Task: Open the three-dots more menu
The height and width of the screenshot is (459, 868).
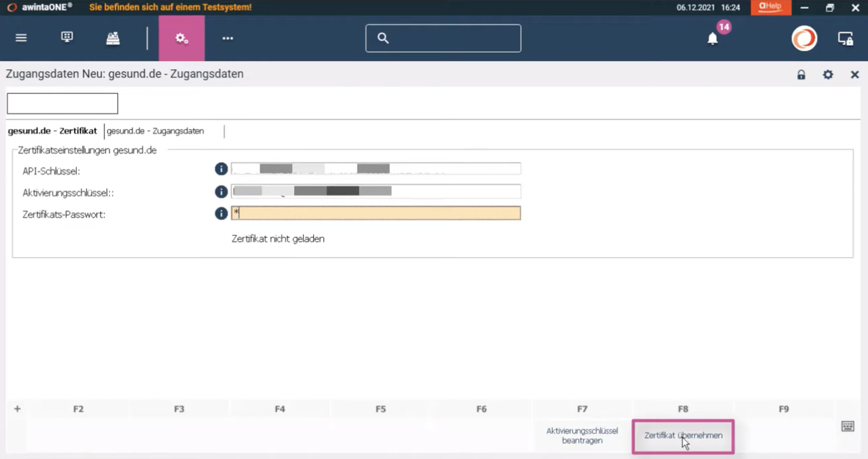Action: click(228, 38)
